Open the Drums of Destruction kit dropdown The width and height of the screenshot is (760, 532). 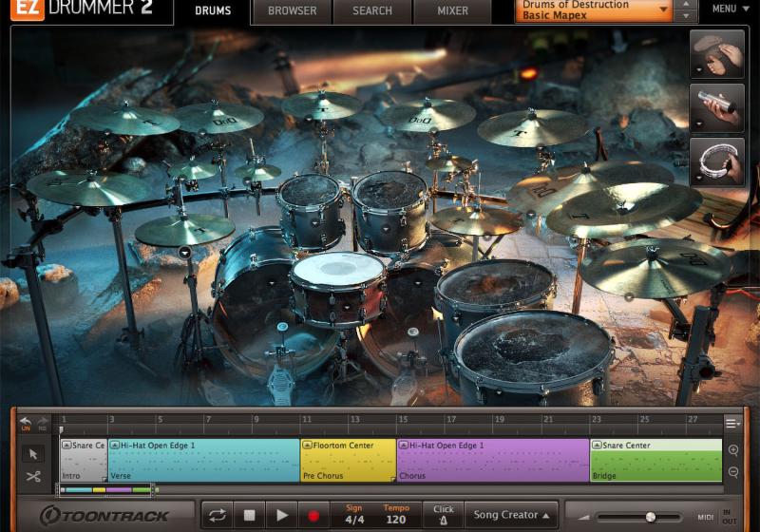[x=594, y=10]
